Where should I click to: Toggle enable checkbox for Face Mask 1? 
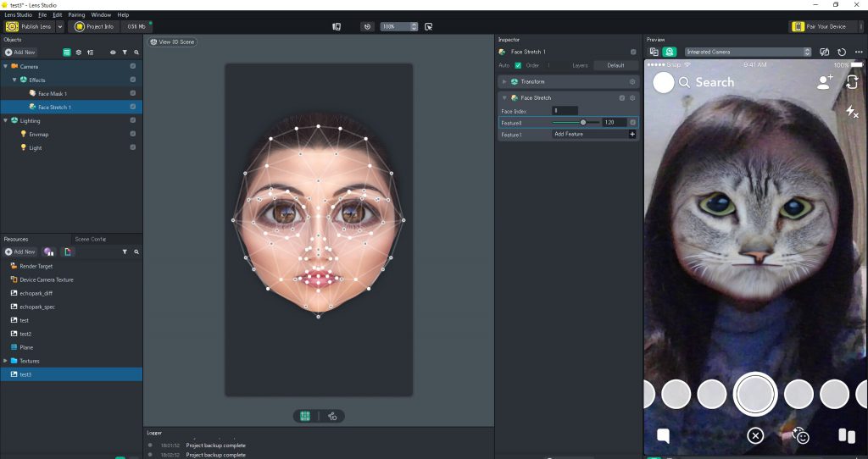tap(133, 93)
